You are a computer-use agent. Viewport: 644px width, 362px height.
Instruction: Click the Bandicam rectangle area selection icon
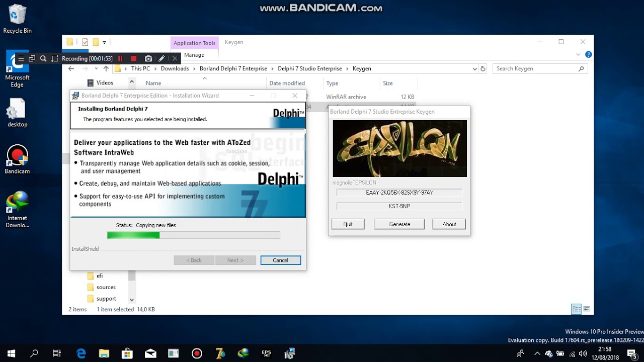pyautogui.click(x=55, y=59)
